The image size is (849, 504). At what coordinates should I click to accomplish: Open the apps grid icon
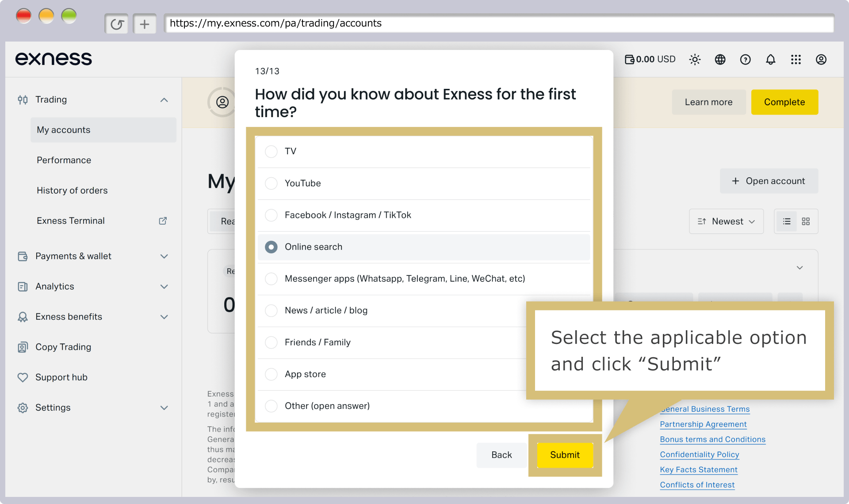pos(795,59)
